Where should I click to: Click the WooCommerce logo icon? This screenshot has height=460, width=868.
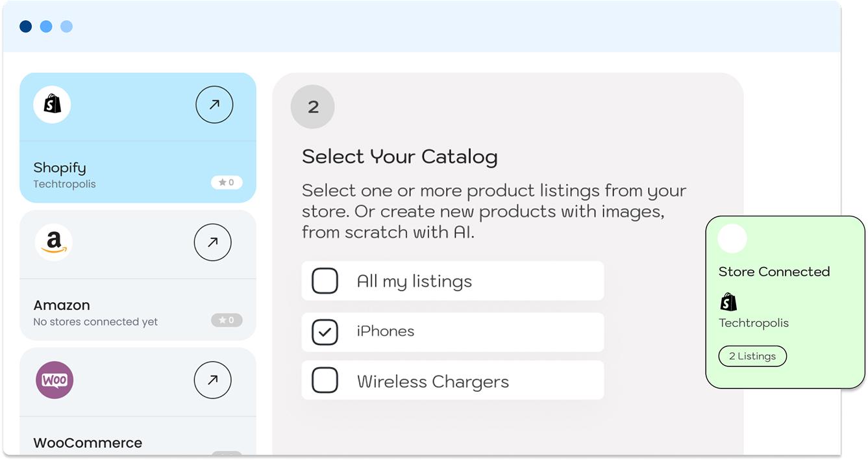[55, 379]
